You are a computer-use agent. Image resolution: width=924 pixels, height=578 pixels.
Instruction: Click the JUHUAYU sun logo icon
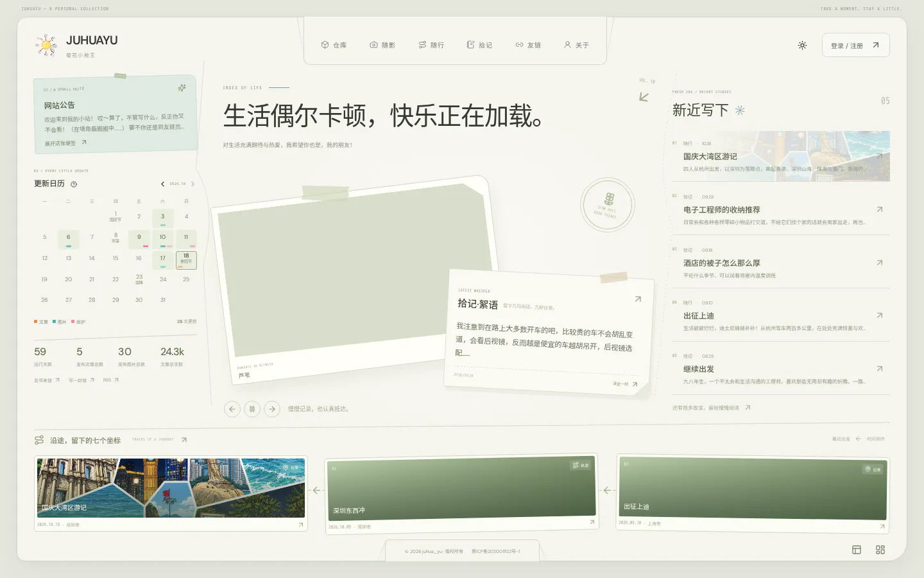(x=46, y=45)
